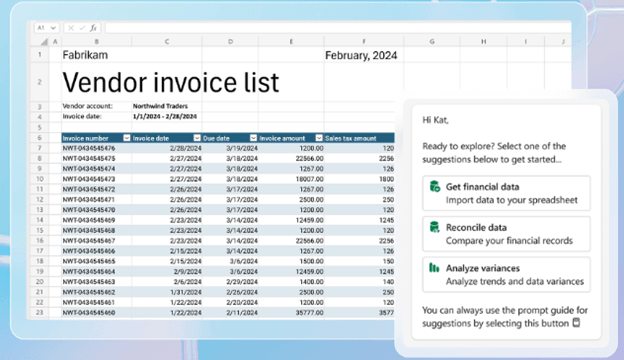Select row 23 header
The width and height of the screenshot is (624, 360).
click(x=39, y=312)
